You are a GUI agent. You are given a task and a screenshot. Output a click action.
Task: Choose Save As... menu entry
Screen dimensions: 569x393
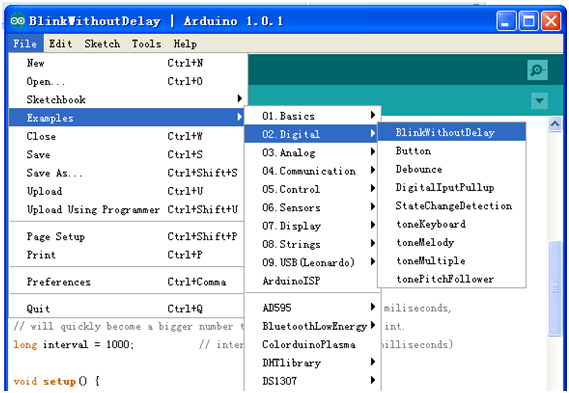126,173
